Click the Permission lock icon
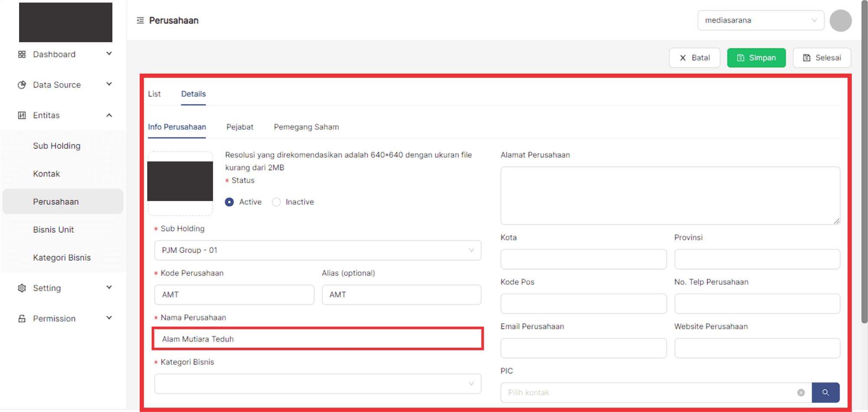Image resolution: width=868 pixels, height=412 pixels. pyautogui.click(x=22, y=319)
